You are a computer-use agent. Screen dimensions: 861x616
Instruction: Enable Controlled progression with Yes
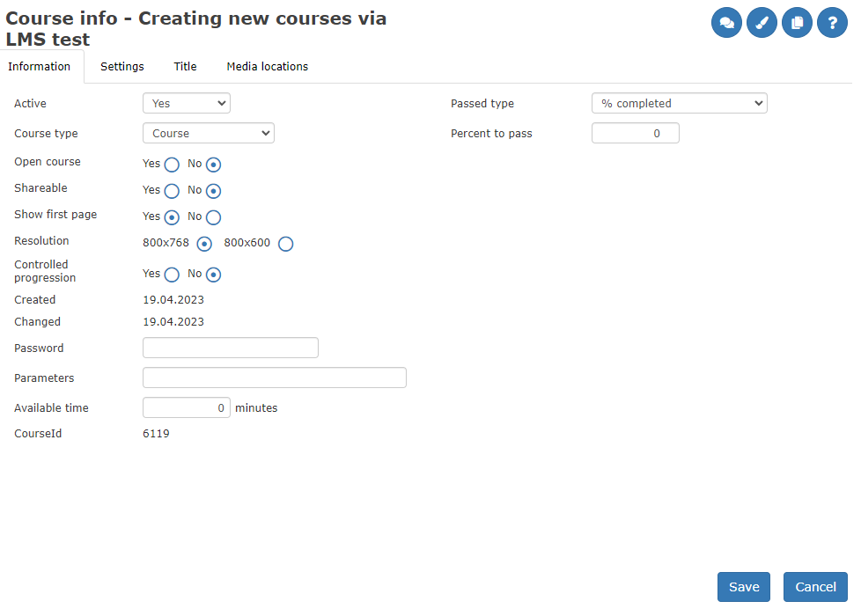pyautogui.click(x=170, y=275)
